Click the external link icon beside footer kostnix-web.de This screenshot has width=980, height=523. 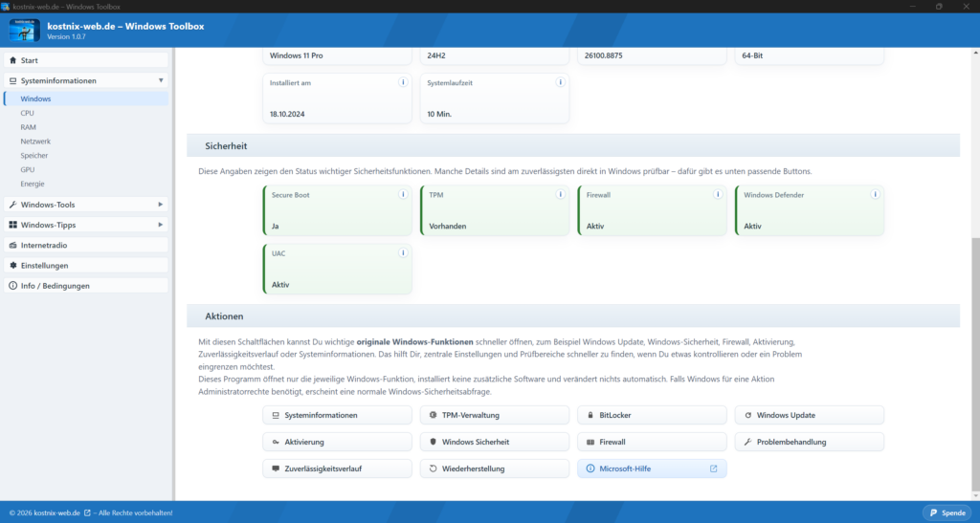(87, 513)
